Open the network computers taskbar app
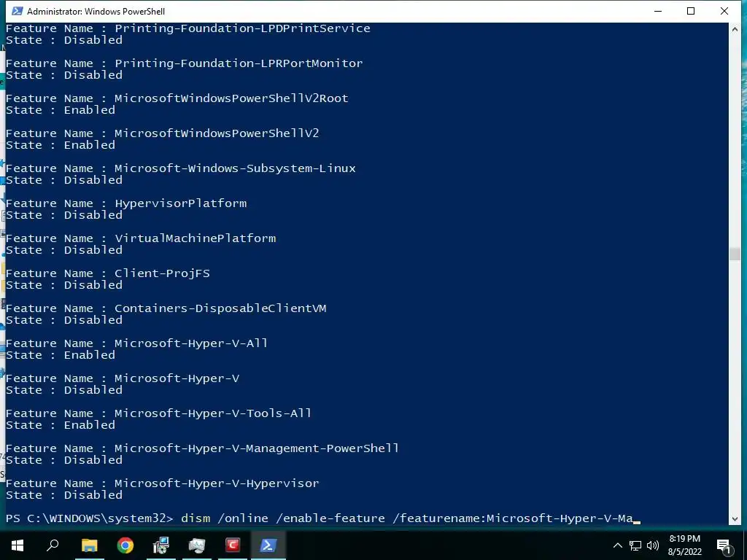747x560 pixels. (x=161, y=545)
